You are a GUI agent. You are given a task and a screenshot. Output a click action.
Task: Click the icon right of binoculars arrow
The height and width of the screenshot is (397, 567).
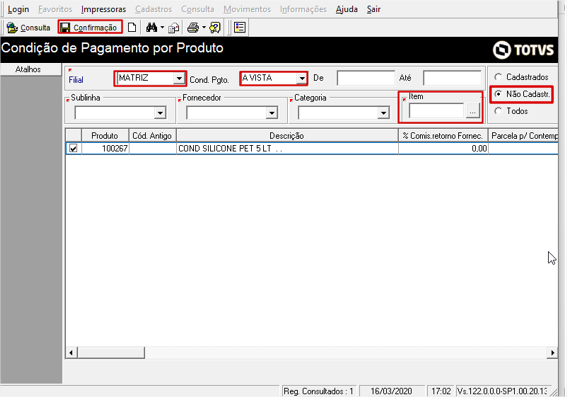174,27
